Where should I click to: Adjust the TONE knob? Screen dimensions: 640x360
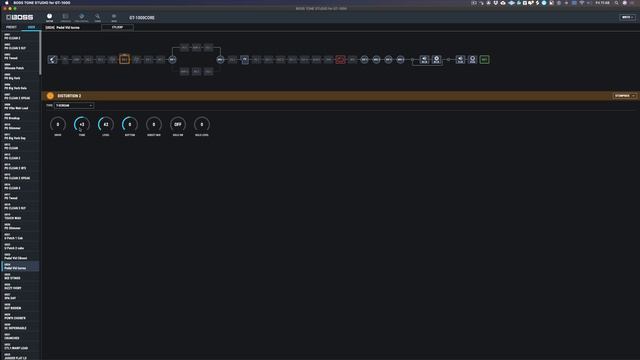coord(82,124)
